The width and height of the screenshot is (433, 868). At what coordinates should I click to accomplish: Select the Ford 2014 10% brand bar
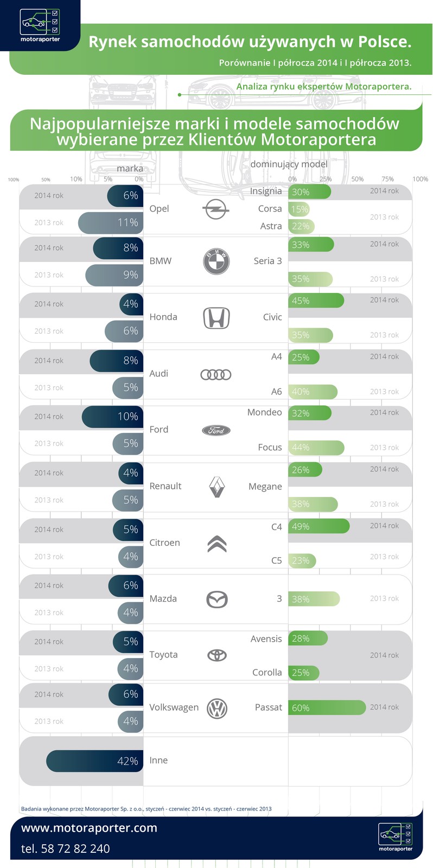(112, 417)
